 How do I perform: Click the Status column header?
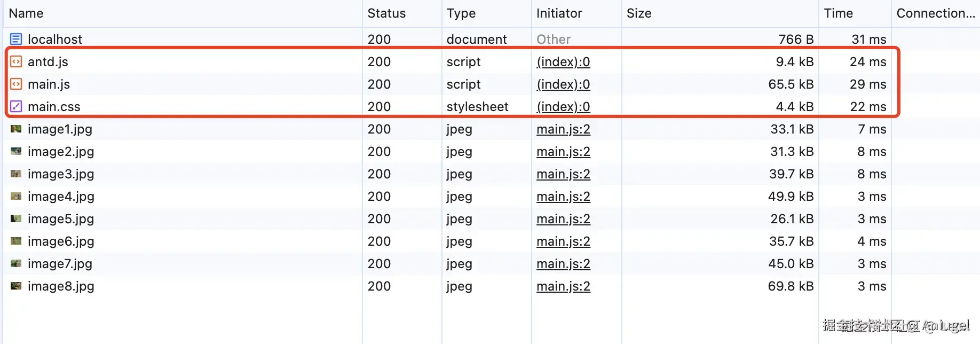coord(386,13)
